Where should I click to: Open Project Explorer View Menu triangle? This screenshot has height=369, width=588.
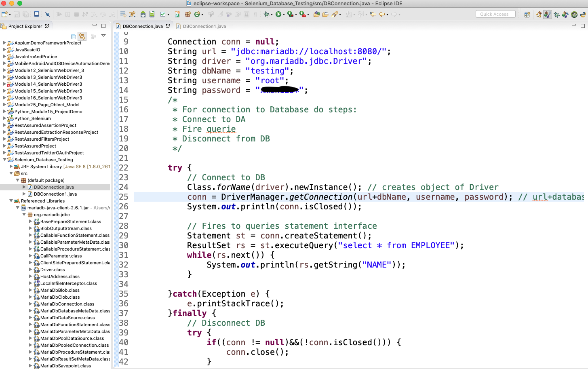point(103,36)
